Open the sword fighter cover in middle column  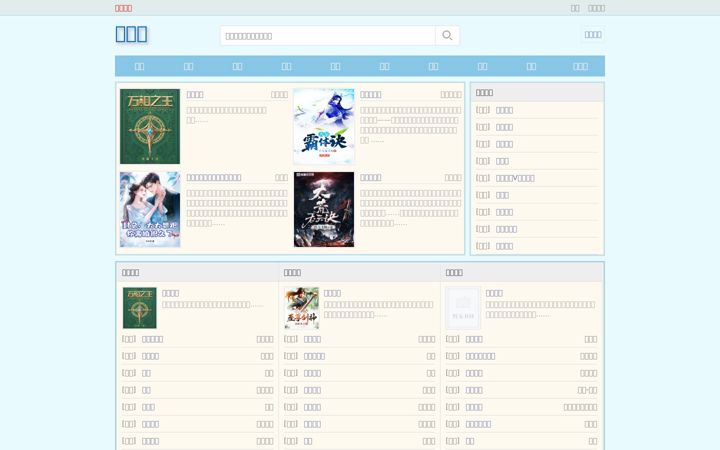301,308
